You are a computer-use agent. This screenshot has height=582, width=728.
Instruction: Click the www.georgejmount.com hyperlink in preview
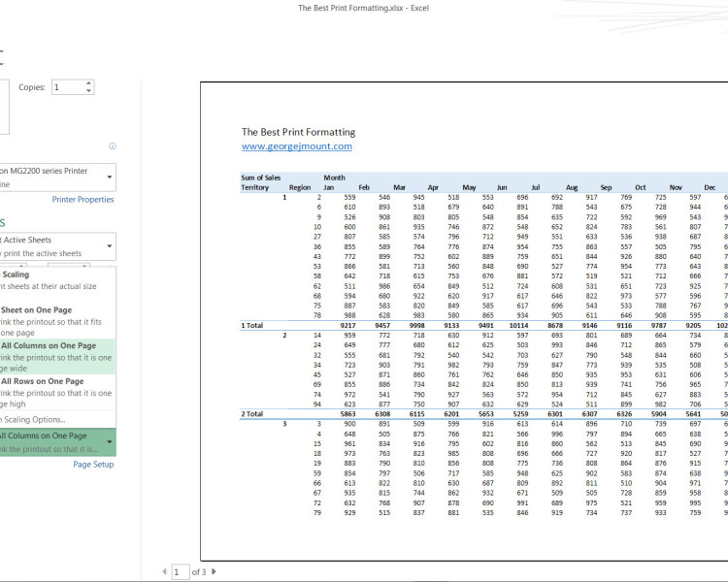296,146
